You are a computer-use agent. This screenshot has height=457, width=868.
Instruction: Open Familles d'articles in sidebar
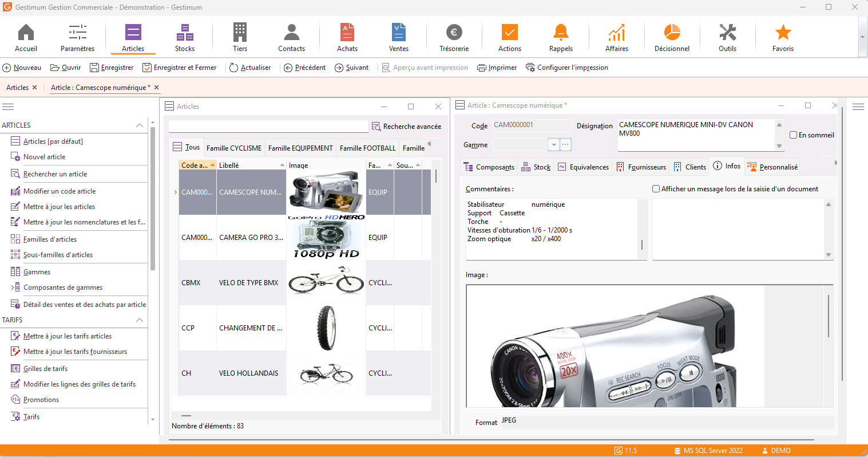[x=50, y=239]
